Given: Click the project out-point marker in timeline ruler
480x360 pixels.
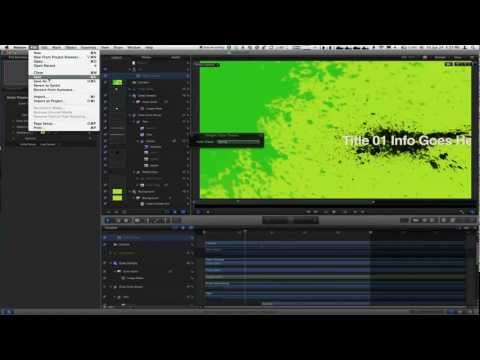Looking at the screenshot, I should [370, 231].
